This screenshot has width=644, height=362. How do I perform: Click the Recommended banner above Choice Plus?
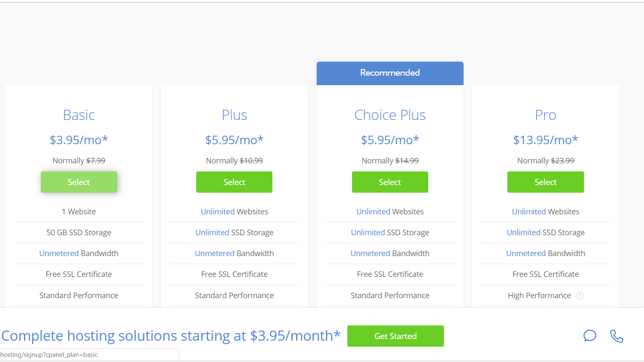pos(390,73)
